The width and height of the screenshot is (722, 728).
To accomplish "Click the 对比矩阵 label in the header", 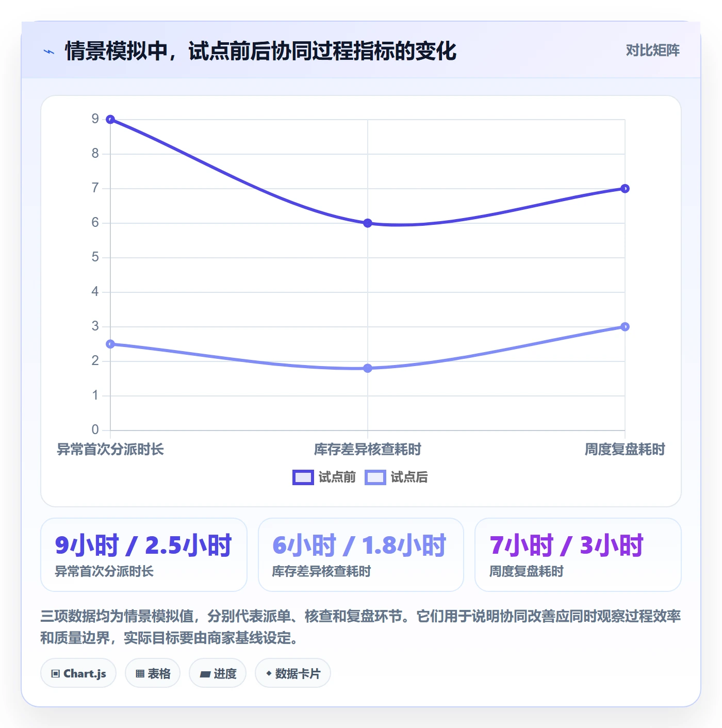I will click(x=652, y=51).
